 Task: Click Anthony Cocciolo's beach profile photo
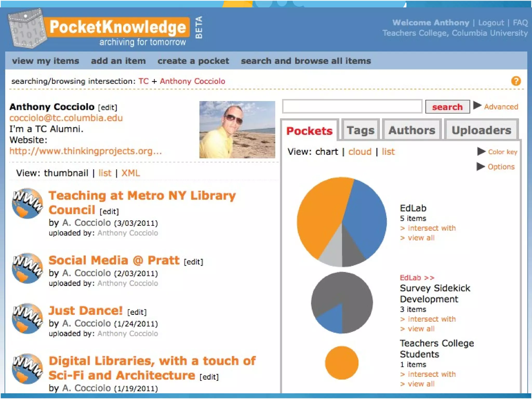point(237,129)
